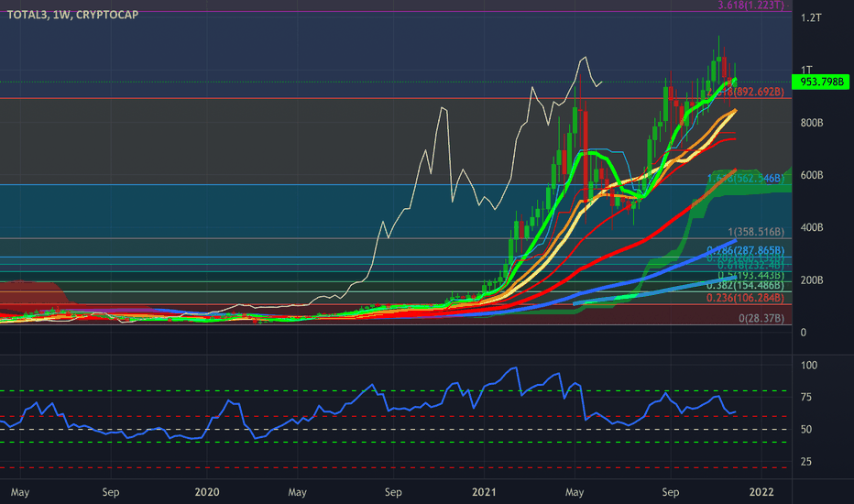Click the 2021 label on time axis
Viewport: 854px width, 504px height.
point(484,492)
